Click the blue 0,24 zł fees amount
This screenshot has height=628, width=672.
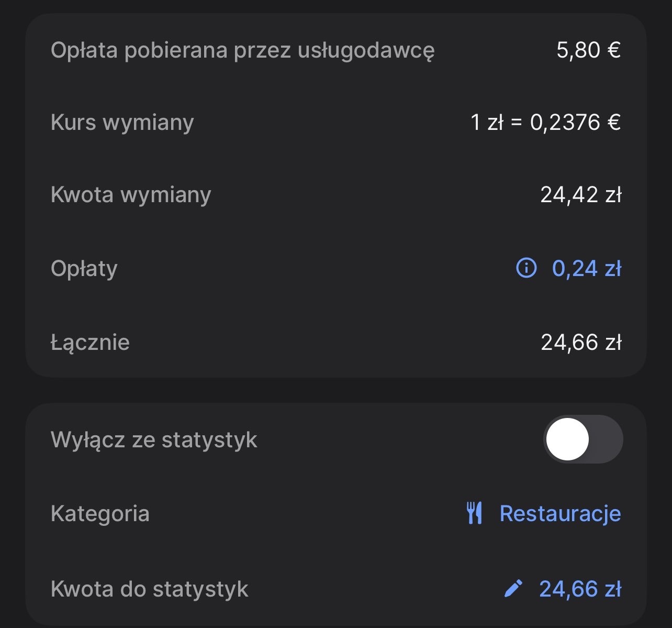[x=586, y=268]
